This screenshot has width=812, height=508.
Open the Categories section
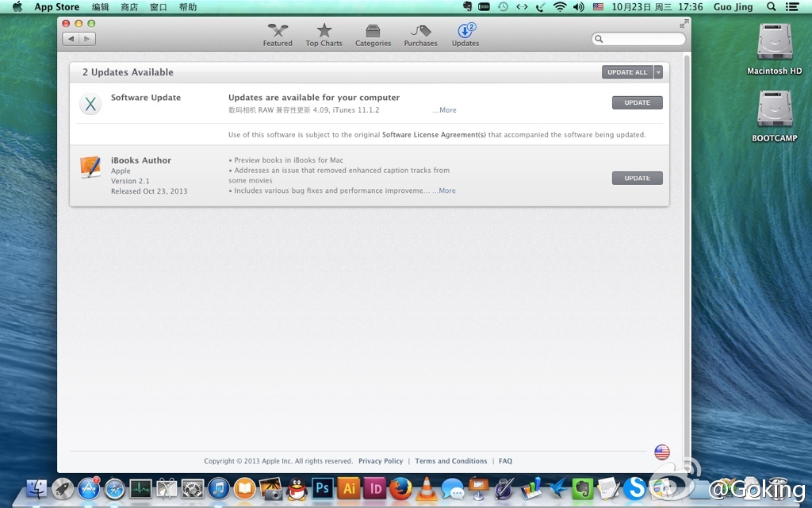[x=373, y=35]
